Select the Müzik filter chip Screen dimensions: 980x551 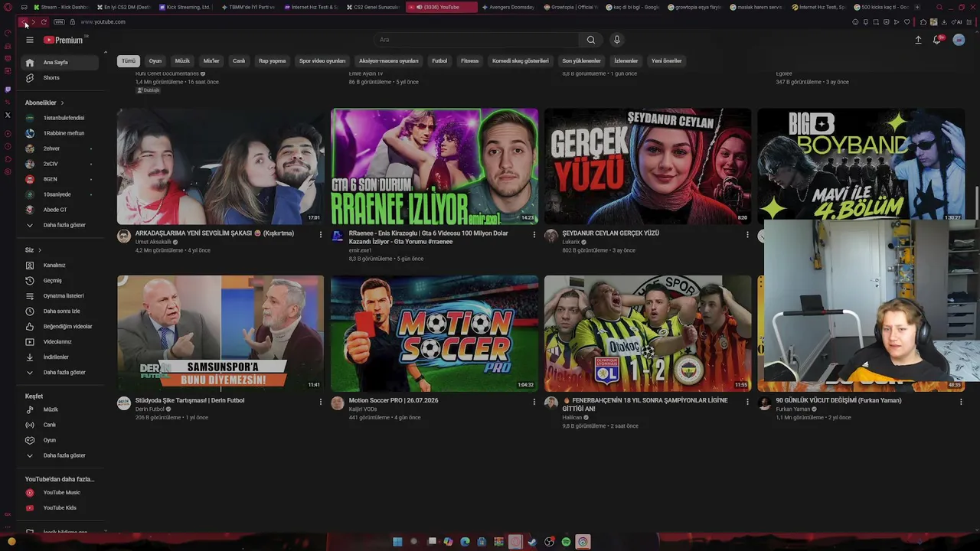(182, 61)
